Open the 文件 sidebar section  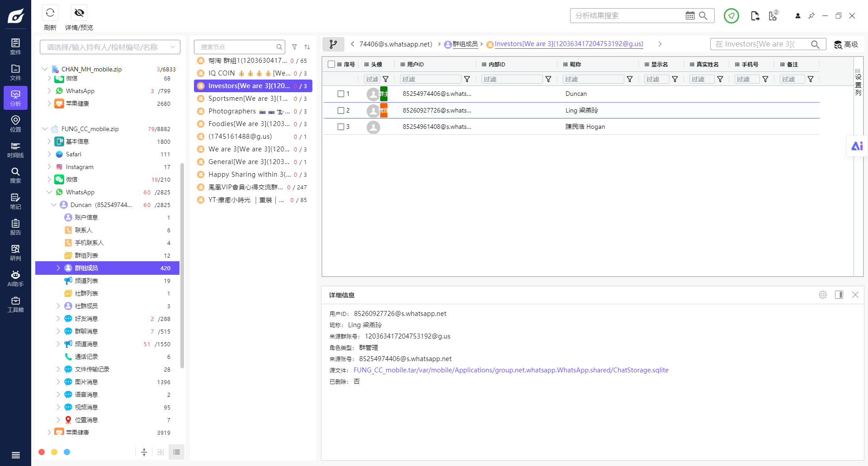coord(15,72)
